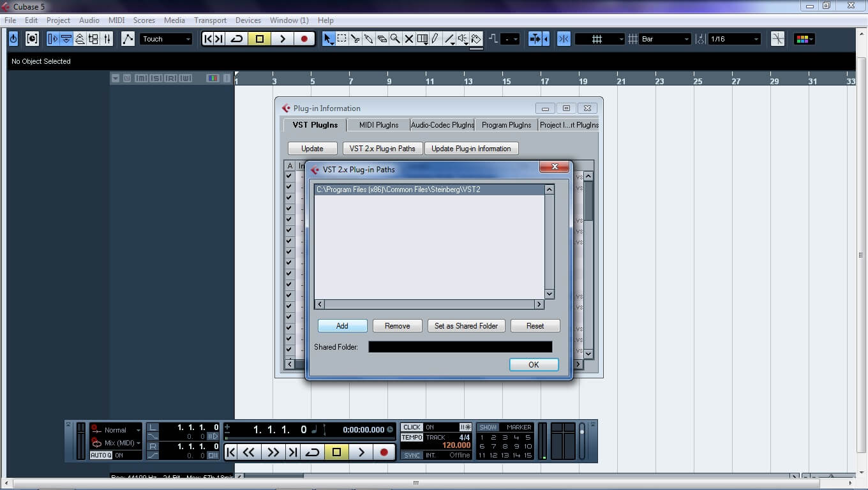Toggle TEMPO track button in transport panel
The image size is (868, 490).
(x=412, y=437)
